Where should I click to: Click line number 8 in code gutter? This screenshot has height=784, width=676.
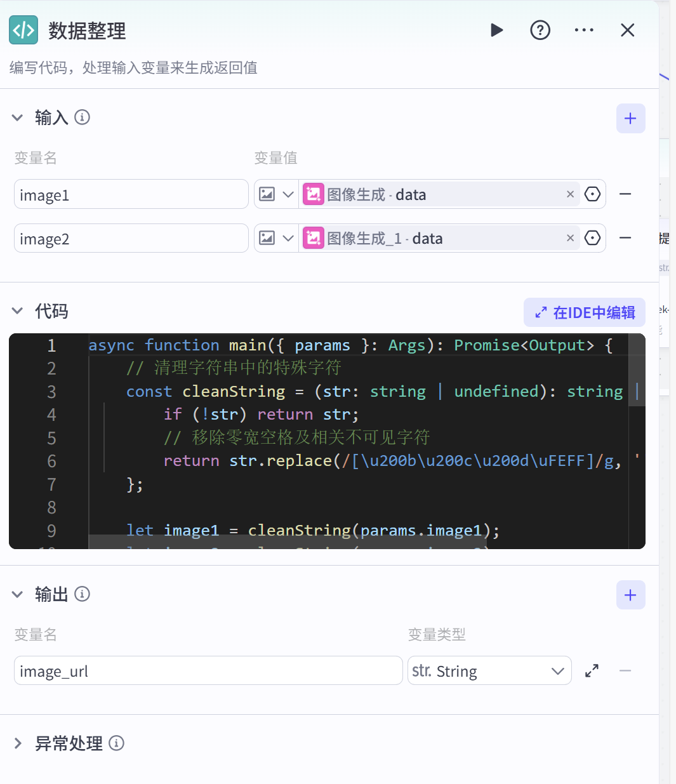pos(51,507)
